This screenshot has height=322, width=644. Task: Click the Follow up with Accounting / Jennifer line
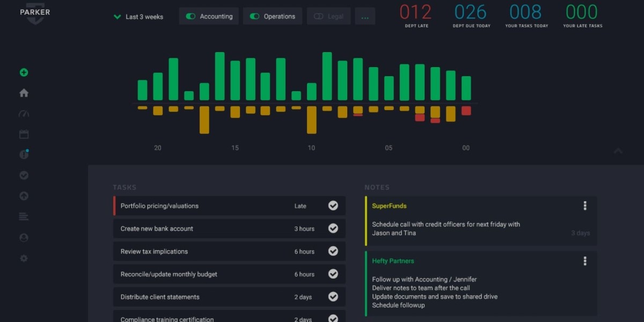click(424, 279)
